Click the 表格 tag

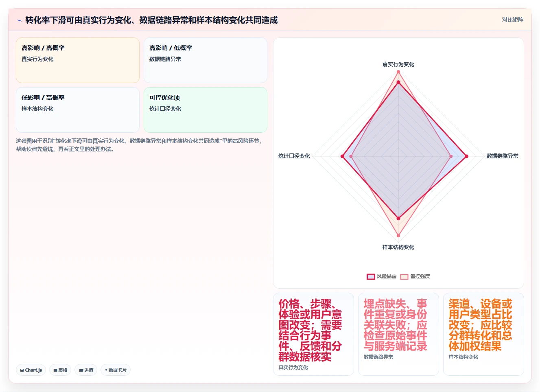click(60, 370)
